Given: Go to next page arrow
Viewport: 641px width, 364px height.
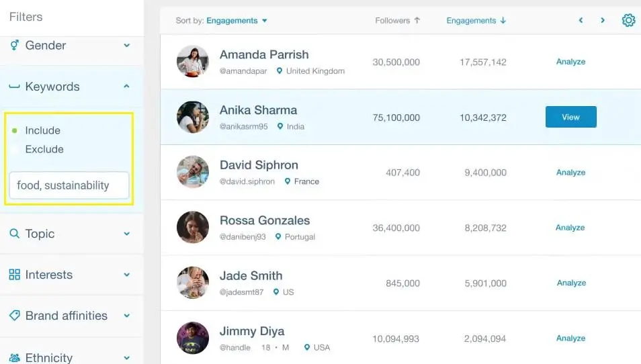Looking at the screenshot, I should [x=603, y=21].
